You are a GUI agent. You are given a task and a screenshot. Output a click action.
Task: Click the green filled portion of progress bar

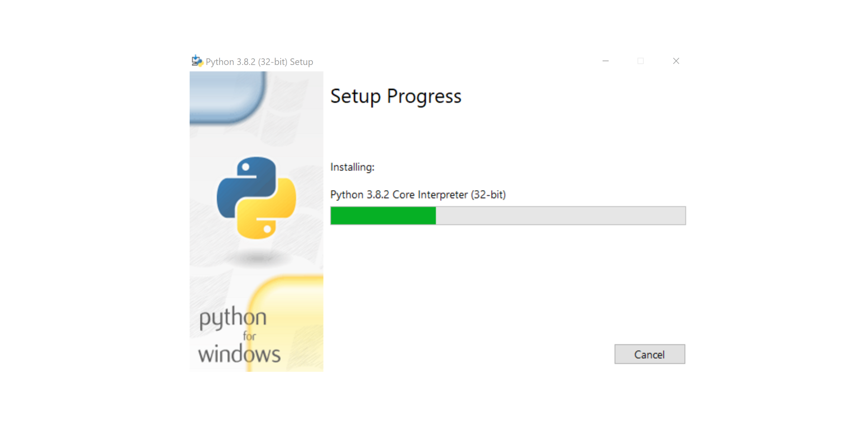(383, 215)
